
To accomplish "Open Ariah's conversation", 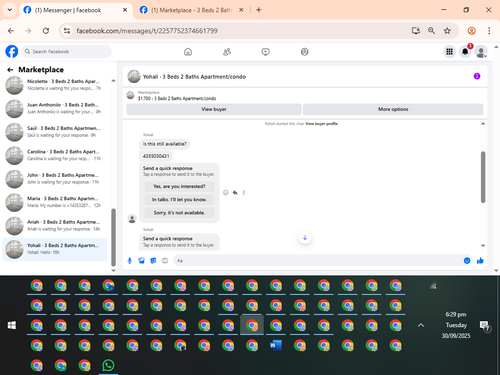I will coord(55,225).
